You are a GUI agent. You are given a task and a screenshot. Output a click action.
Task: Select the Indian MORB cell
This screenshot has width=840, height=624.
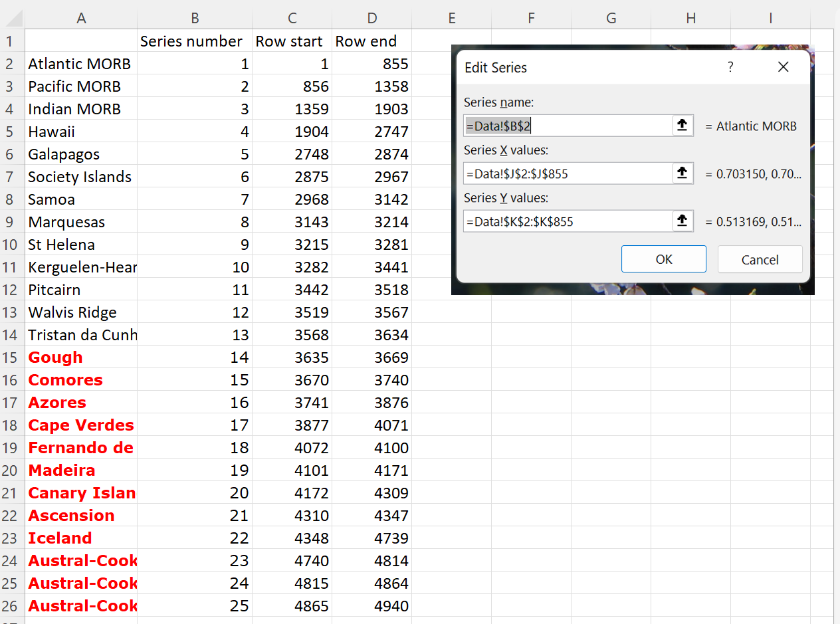pyautogui.click(x=81, y=109)
